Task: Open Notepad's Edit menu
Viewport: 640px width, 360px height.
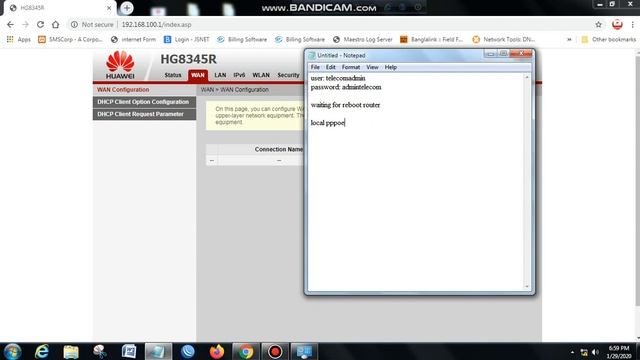Action: (331, 67)
